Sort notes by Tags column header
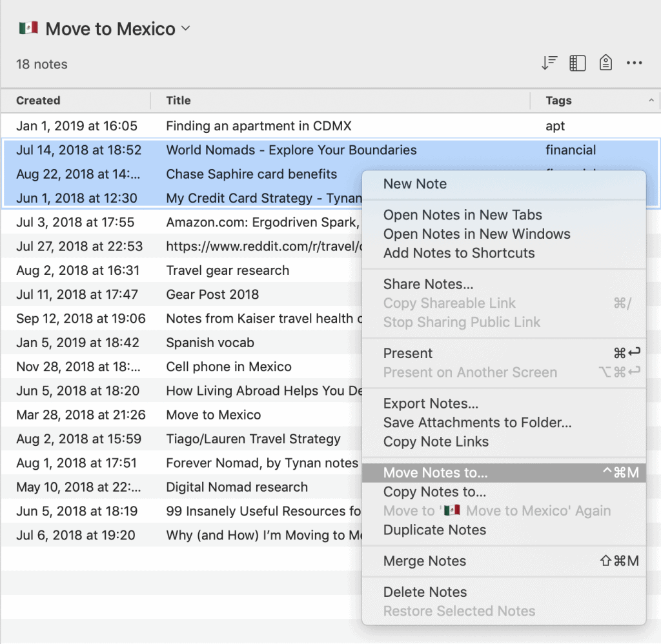This screenshot has width=661, height=644. click(558, 101)
